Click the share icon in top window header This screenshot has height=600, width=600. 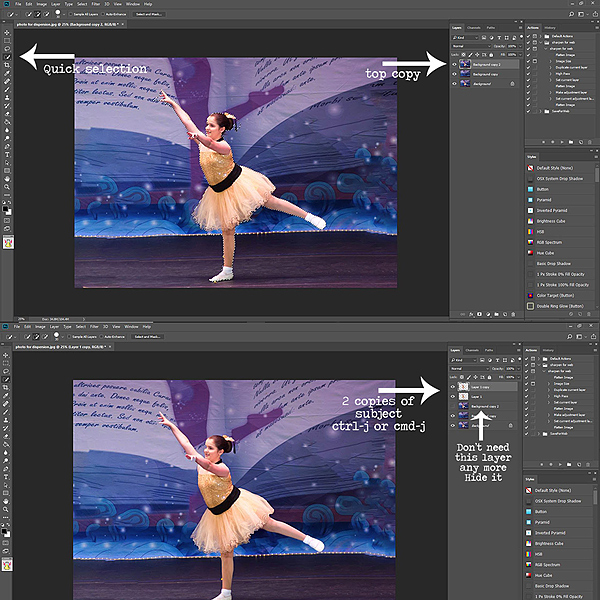click(595, 14)
